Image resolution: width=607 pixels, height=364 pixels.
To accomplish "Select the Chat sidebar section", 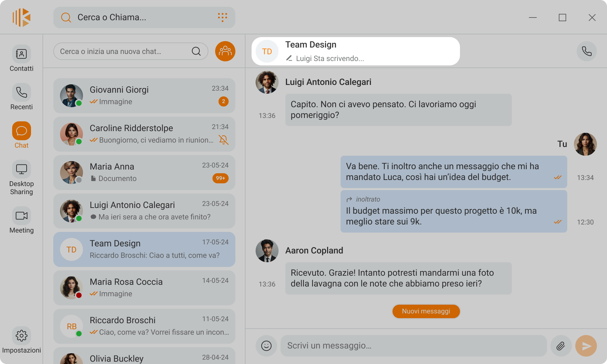I will pyautogui.click(x=22, y=135).
